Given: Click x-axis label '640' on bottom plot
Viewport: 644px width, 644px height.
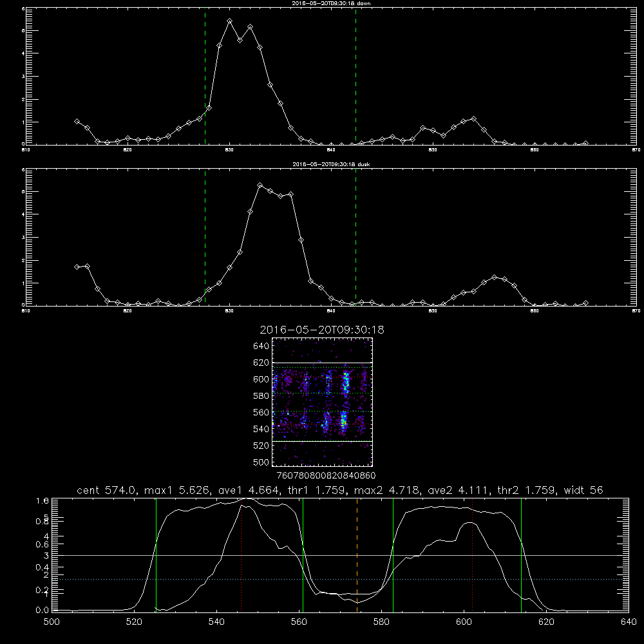Looking at the screenshot, I should pos(629,622).
